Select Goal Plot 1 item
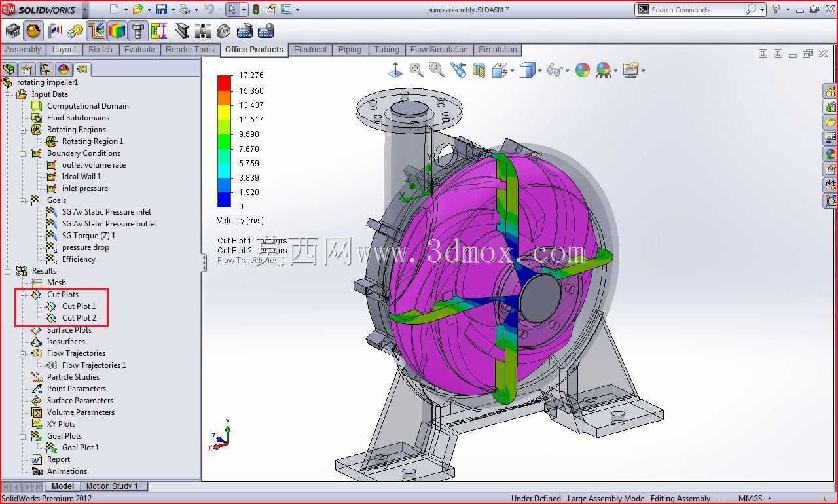 (81, 448)
